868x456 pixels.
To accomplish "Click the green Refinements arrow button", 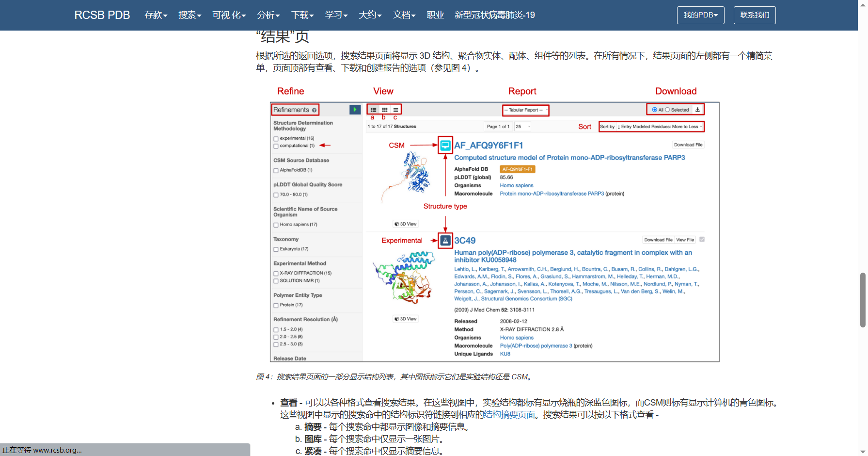I will pyautogui.click(x=355, y=110).
